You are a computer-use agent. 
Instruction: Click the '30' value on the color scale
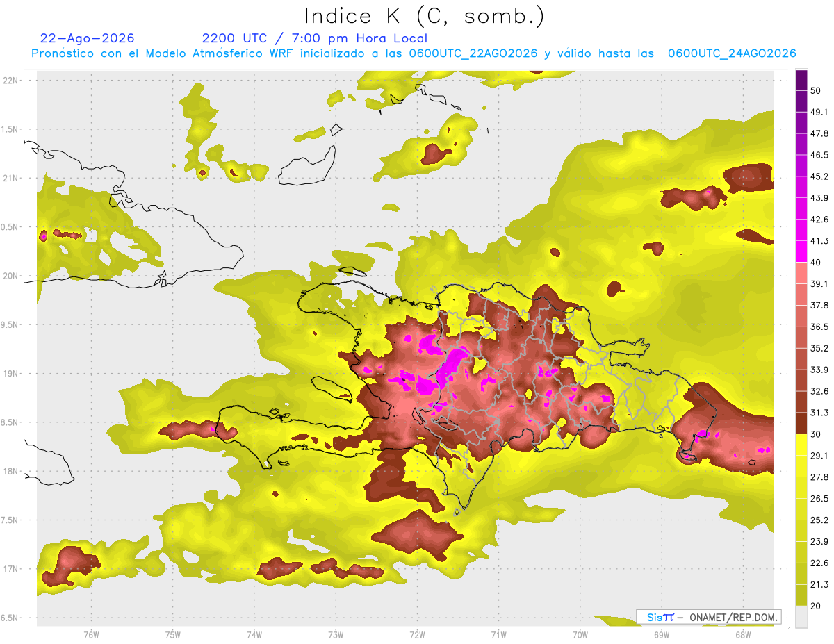click(816, 434)
